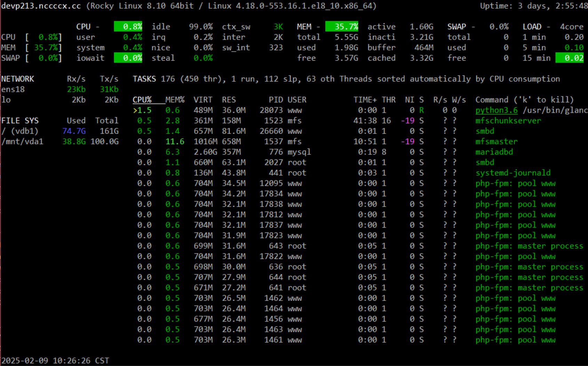588x366 pixels.
Task: Click TIME+ value 41:38
Action: point(365,121)
